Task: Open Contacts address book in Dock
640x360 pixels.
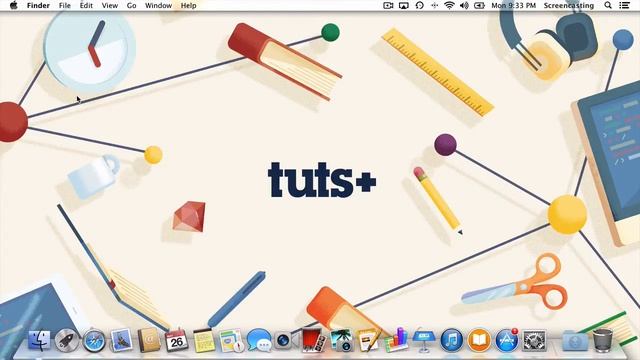Action: click(x=149, y=340)
